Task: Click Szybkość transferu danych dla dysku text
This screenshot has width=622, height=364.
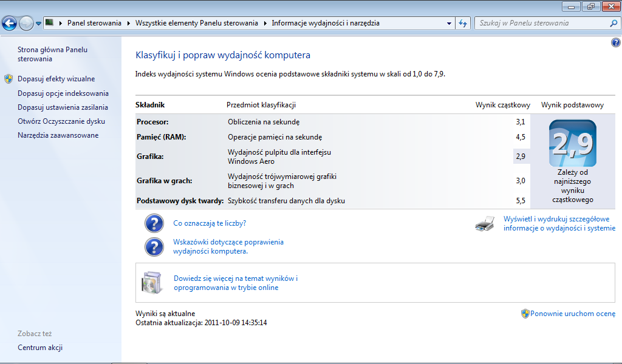Action: pos(287,201)
